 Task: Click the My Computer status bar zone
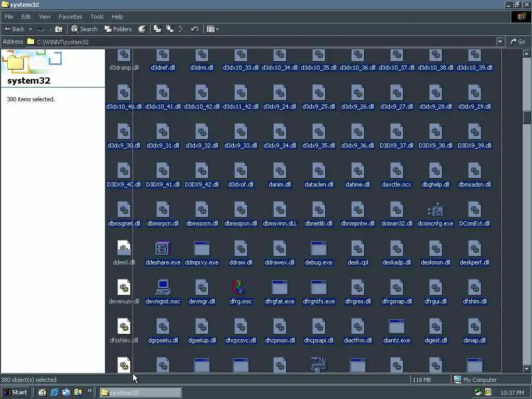click(x=491, y=380)
